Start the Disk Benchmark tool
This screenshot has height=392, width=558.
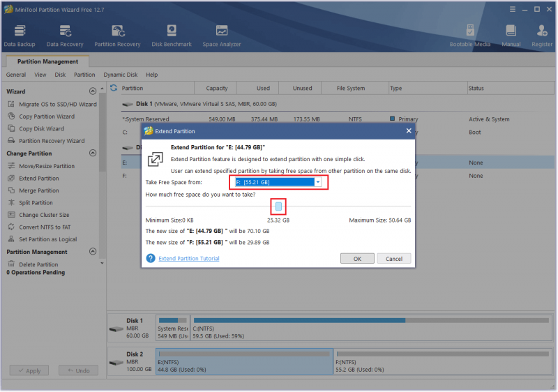point(172,36)
